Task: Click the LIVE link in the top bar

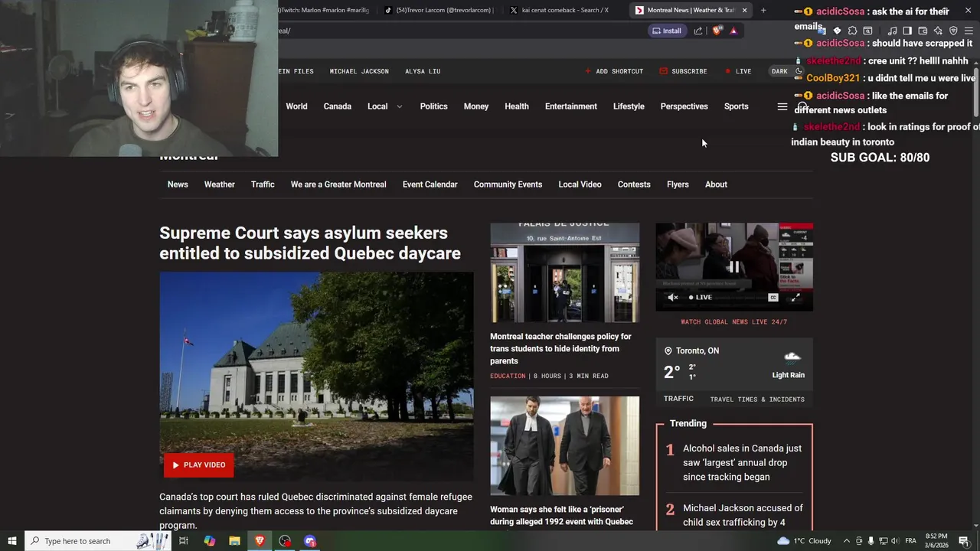Action: coord(738,71)
